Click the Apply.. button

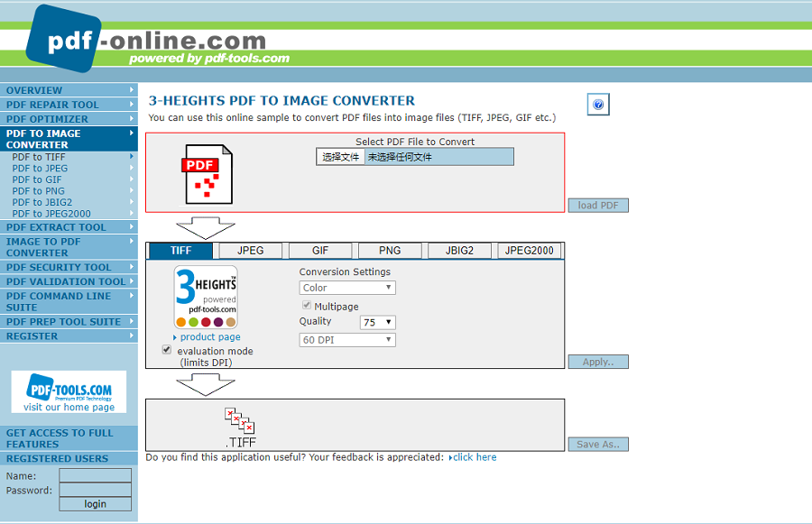(x=598, y=362)
